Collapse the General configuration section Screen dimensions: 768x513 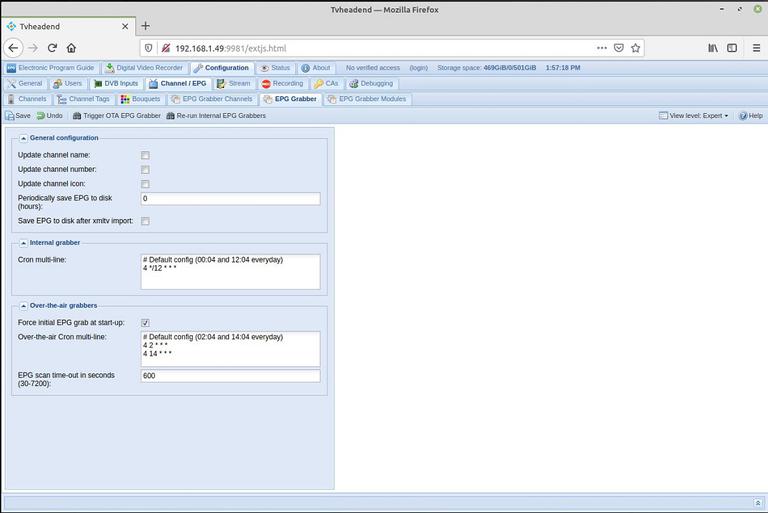[x=23, y=138]
